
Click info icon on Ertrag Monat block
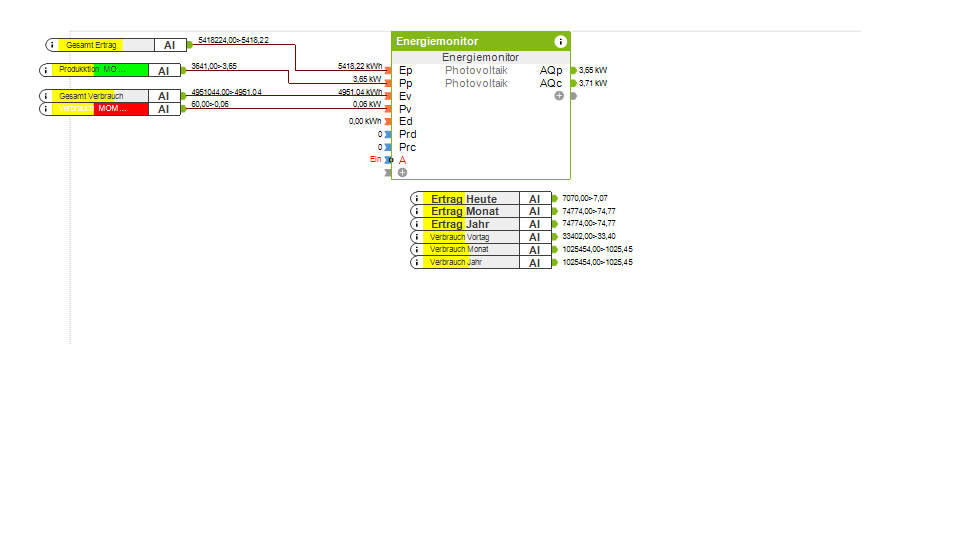click(417, 211)
